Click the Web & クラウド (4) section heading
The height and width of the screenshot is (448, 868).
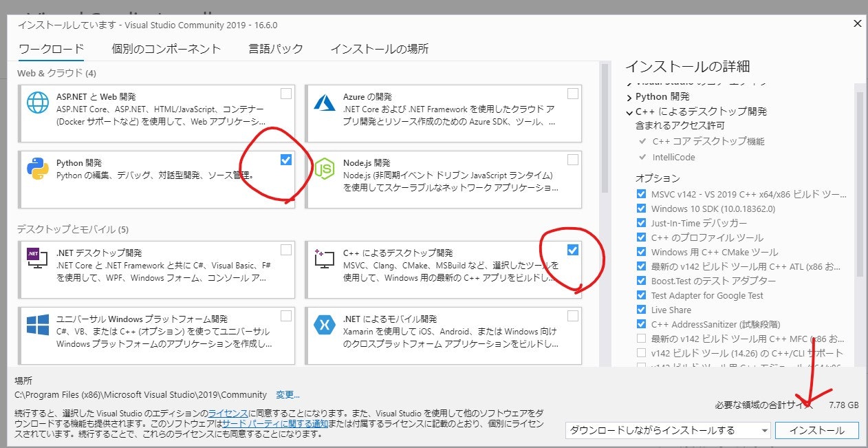[x=57, y=73]
